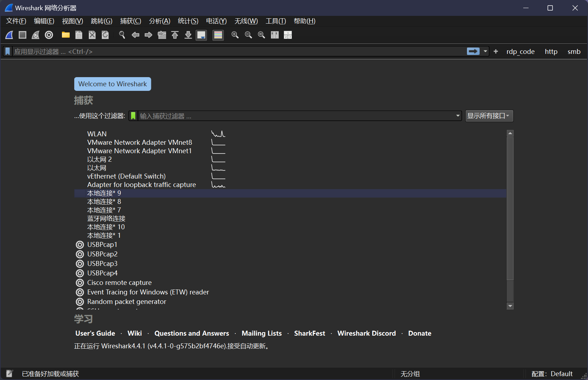Open the 显示所有接口 dropdown
The image size is (588, 380).
point(489,116)
